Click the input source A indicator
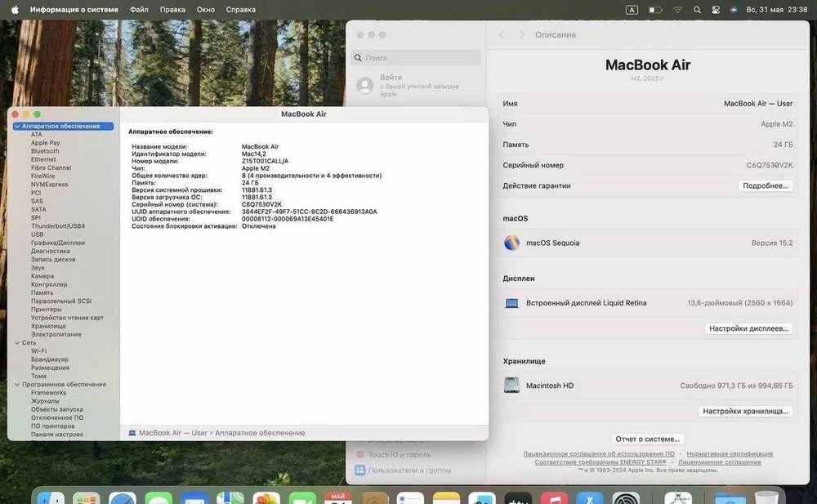 coord(632,9)
